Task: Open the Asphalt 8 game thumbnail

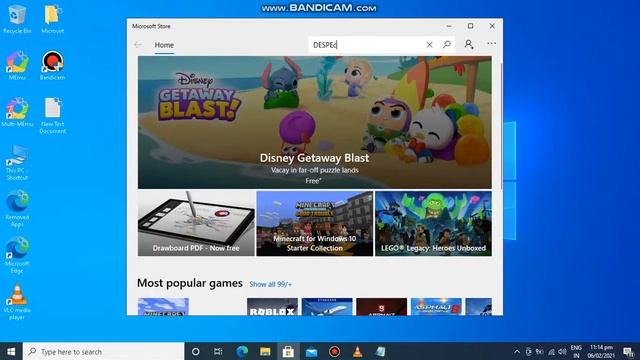Action: click(436, 307)
